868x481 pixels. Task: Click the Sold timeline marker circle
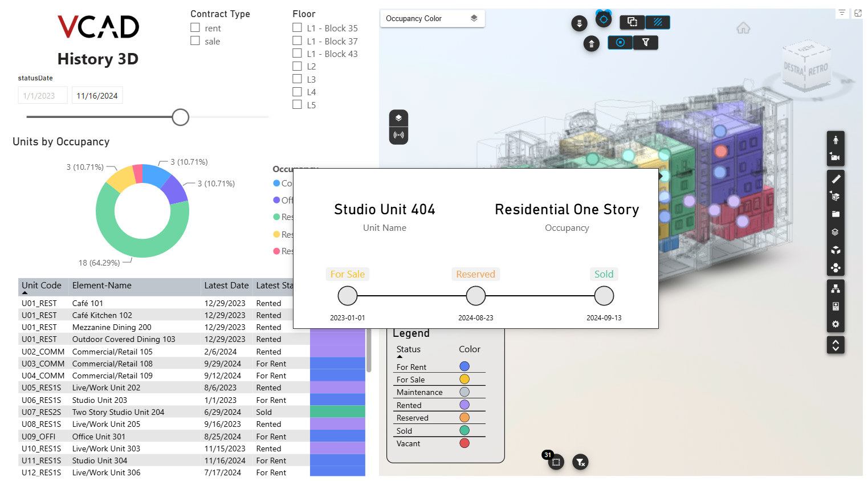(604, 296)
